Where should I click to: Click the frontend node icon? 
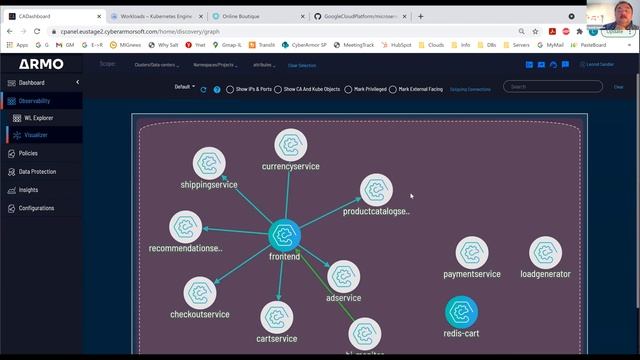(x=284, y=235)
